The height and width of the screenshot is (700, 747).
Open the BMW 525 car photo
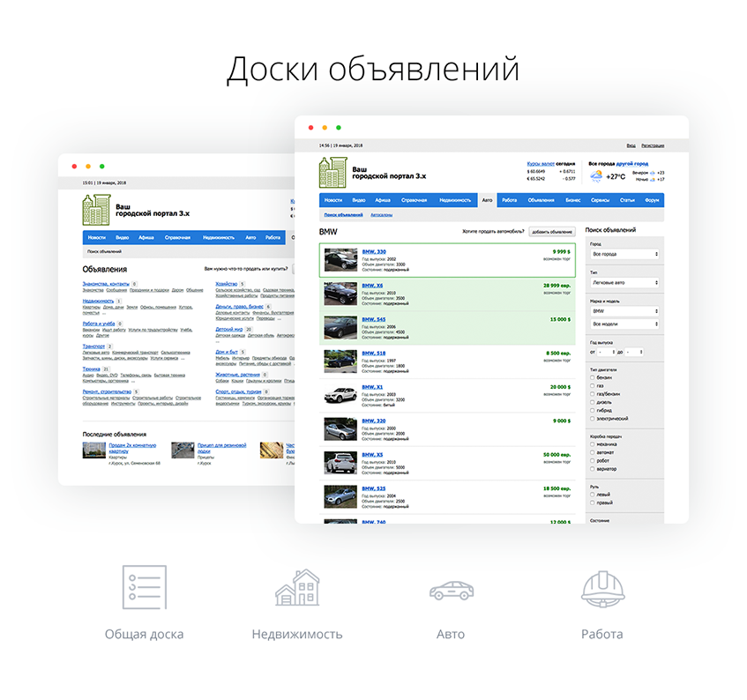[340, 496]
